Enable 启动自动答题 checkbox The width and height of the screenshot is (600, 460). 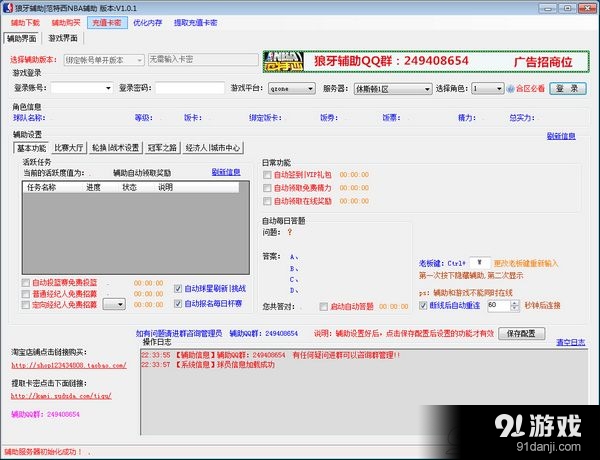click(x=324, y=307)
